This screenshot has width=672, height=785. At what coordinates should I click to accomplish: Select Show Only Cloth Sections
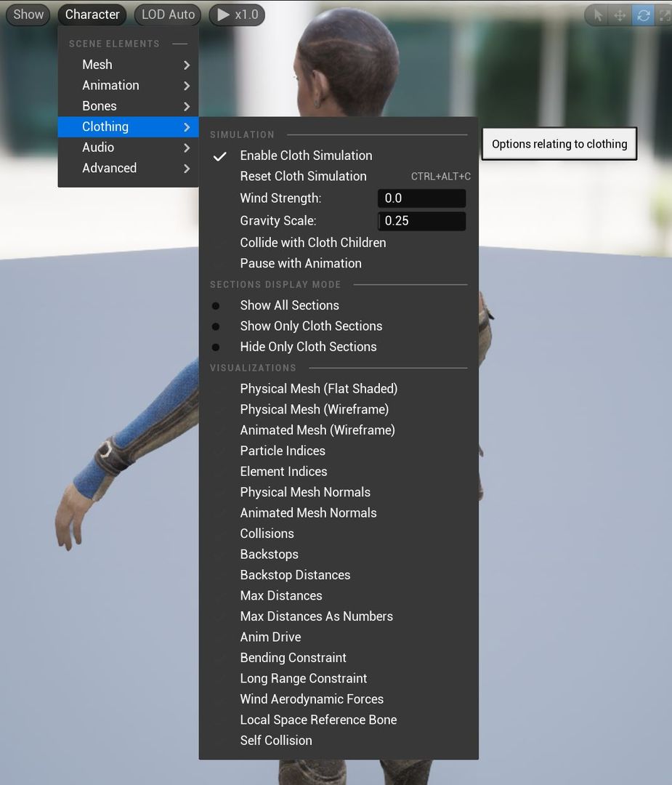coord(311,326)
